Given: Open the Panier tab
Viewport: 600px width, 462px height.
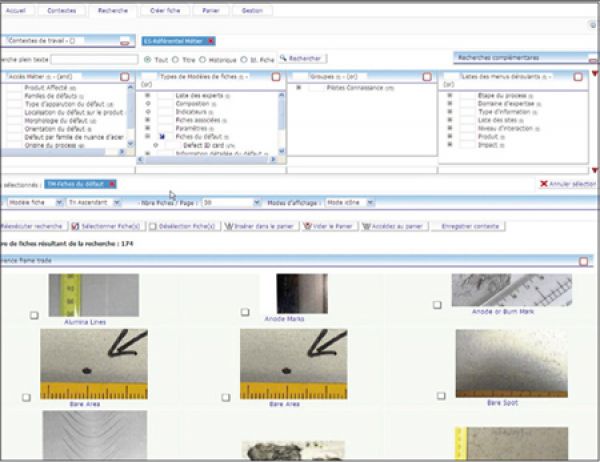Looking at the screenshot, I should pos(211,10).
